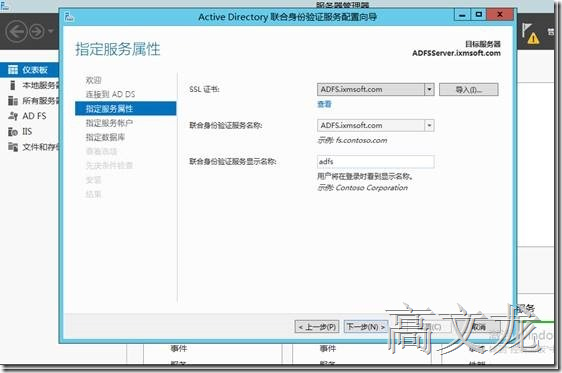Click the Server Manager forward arrow
562x373 pixels.
(37, 32)
